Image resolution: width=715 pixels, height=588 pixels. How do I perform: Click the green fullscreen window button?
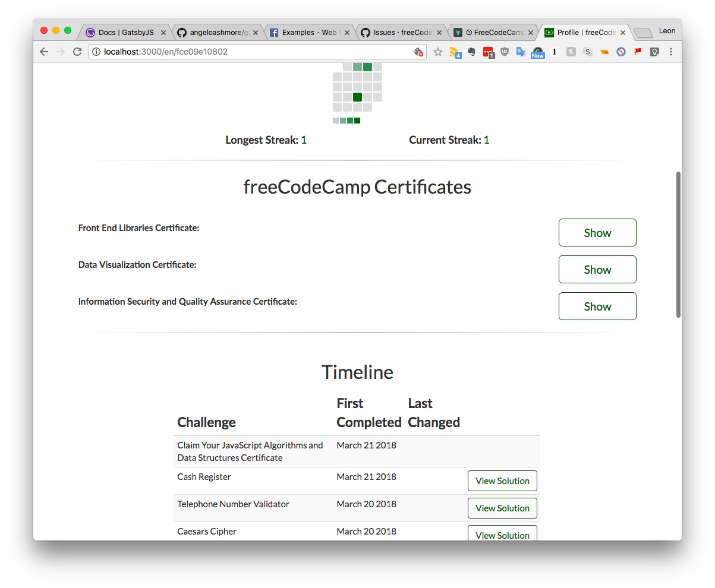click(68, 30)
